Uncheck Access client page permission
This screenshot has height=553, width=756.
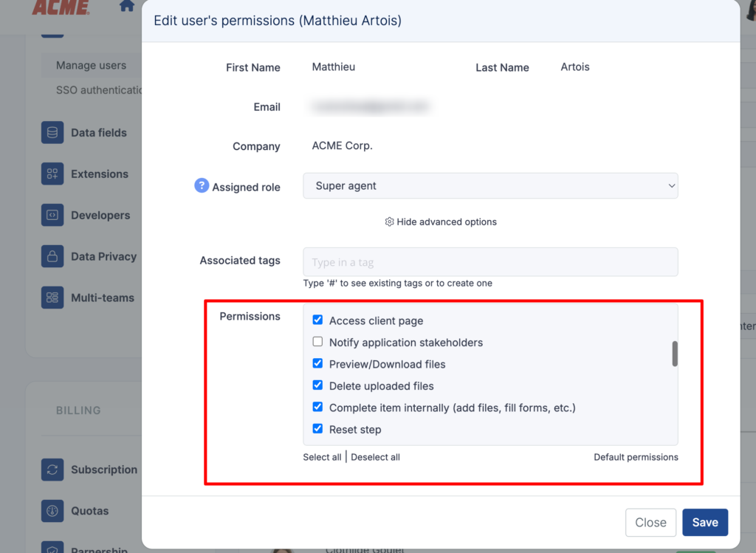[x=317, y=320]
